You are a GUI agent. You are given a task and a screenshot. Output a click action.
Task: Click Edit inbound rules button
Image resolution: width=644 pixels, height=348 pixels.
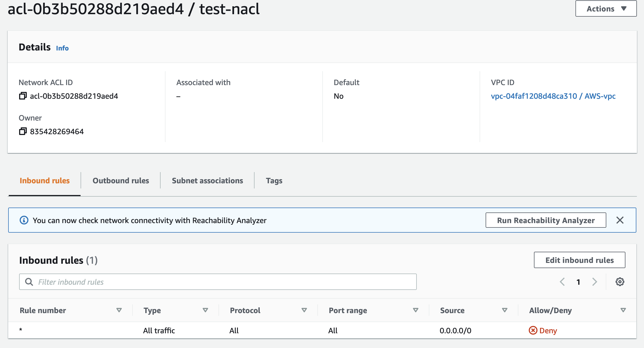(579, 260)
